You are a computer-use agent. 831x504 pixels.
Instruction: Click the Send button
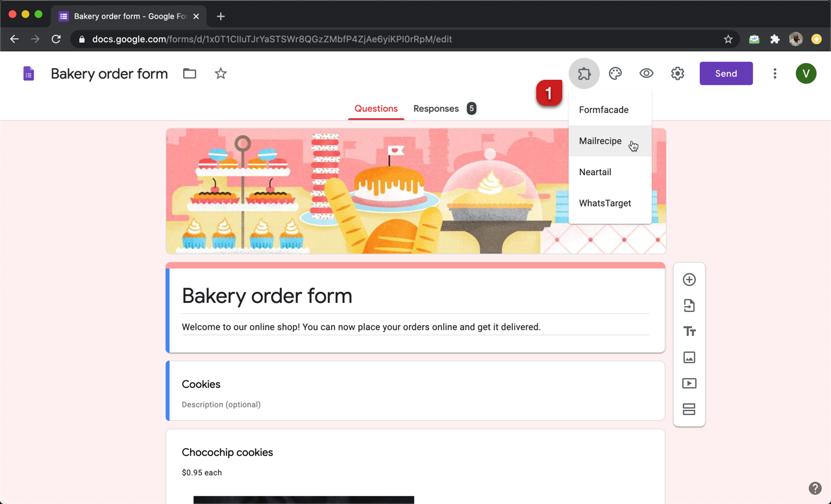click(726, 73)
